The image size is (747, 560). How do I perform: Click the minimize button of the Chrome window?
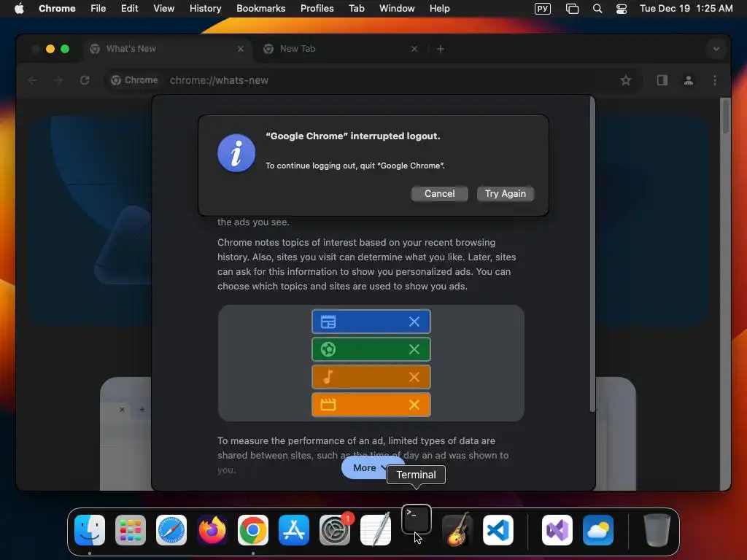click(x=50, y=49)
